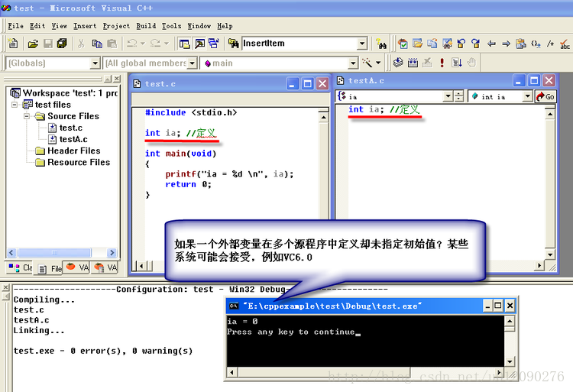Click the Execute Program exclamation icon
Screen dimensions: 573x392
pyautogui.click(x=442, y=63)
